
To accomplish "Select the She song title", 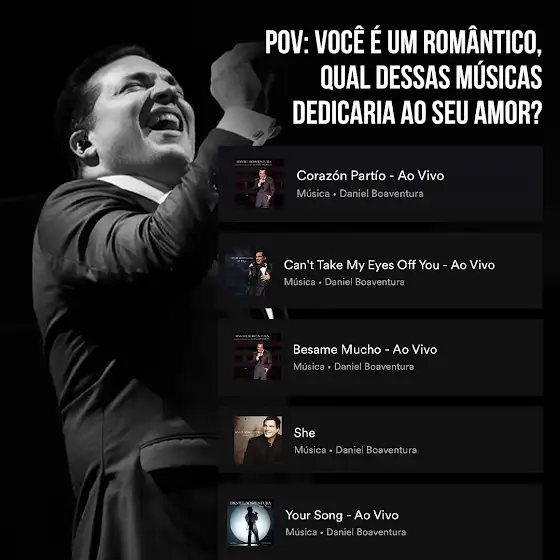I will 304,433.
